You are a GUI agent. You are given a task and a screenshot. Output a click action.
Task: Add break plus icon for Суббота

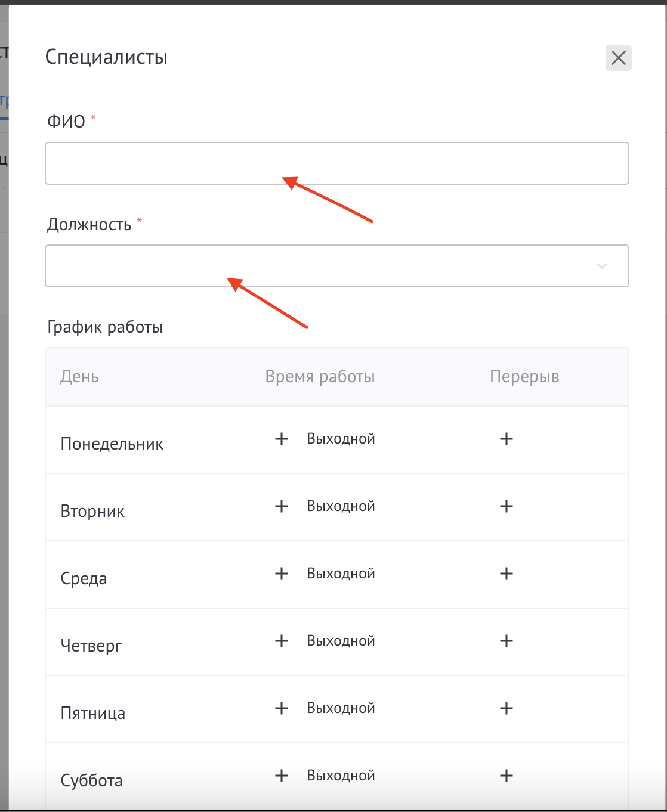(507, 776)
